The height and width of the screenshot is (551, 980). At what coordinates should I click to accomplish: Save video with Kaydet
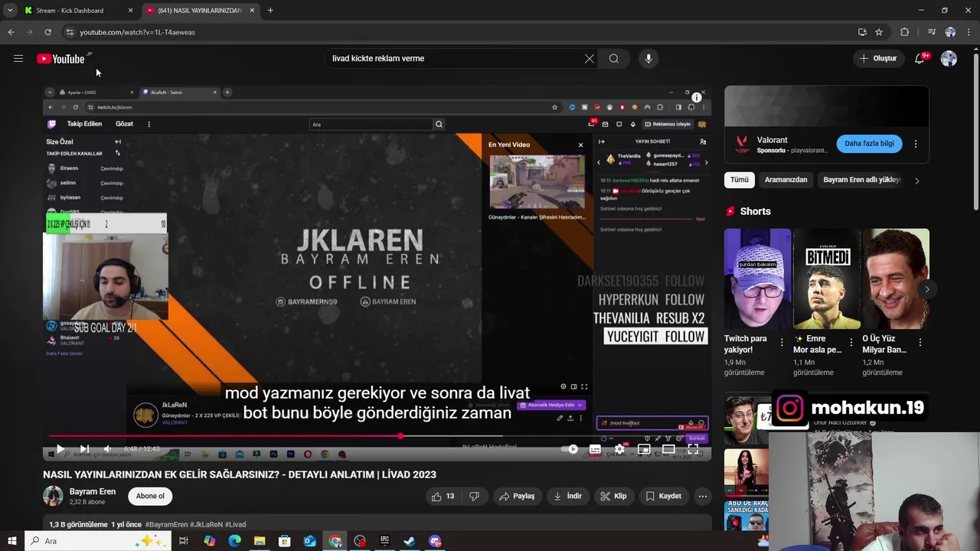(x=663, y=496)
